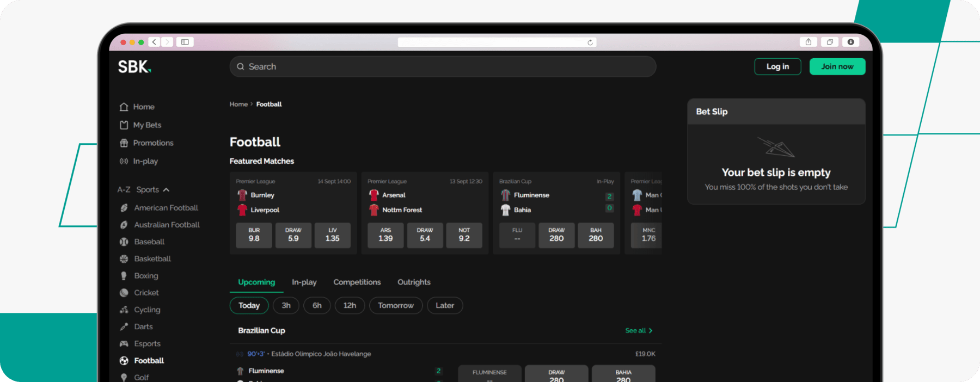Open In-play from the sidebar
Image resolution: width=980 pixels, height=382 pixels.
(139, 161)
